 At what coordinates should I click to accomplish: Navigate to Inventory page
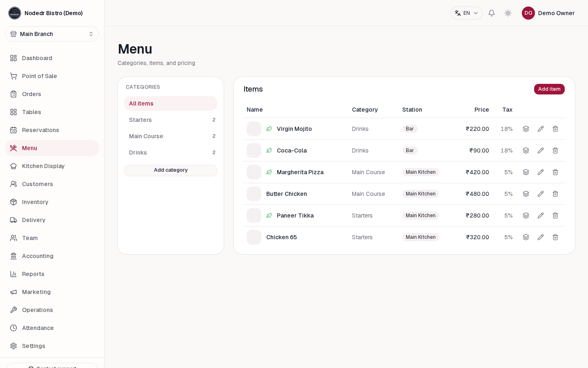[52, 202]
